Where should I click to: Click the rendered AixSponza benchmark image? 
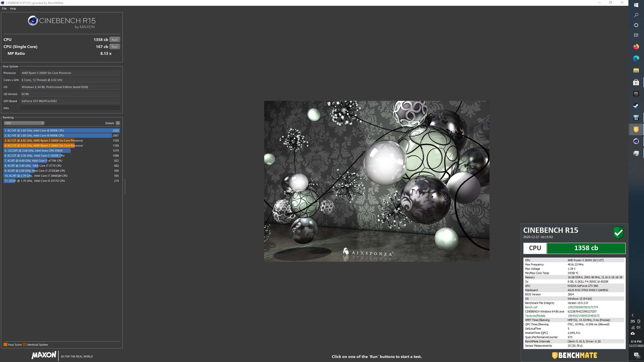tap(377, 181)
